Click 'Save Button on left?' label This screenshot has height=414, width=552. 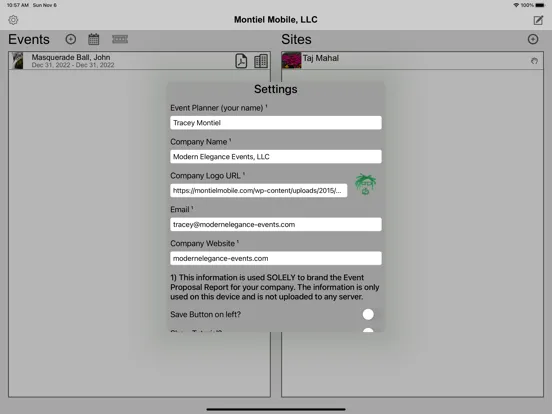[x=206, y=314]
